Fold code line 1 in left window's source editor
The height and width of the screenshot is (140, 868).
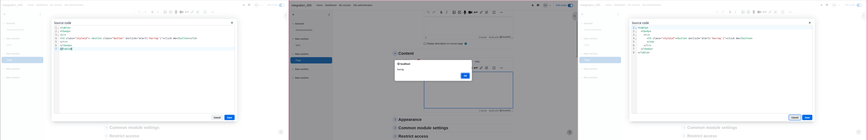point(58,28)
